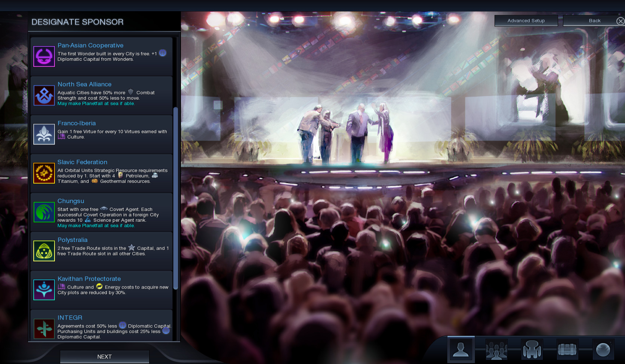Click the Science flask icon in Chungsu text
Image resolution: width=625 pixels, height=364 pixels.
point(88,220)
